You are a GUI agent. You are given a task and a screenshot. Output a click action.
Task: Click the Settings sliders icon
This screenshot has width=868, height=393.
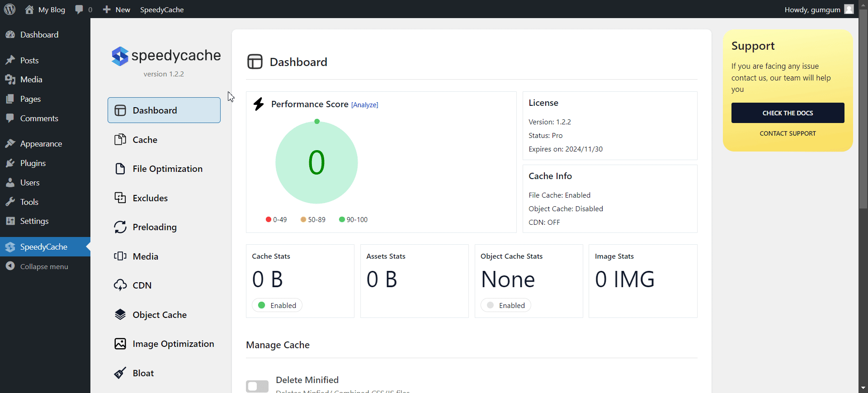pos(10,221)
